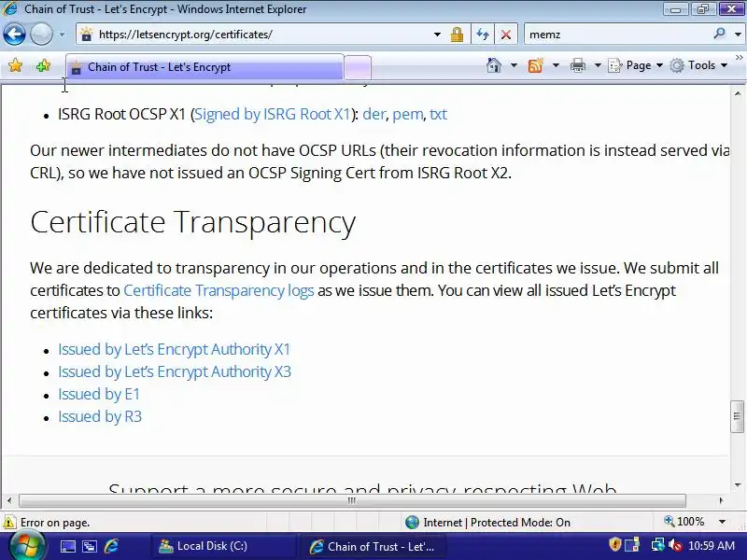Click the Forward navigation button
This screenshot has width=747, height=560.
42,35
